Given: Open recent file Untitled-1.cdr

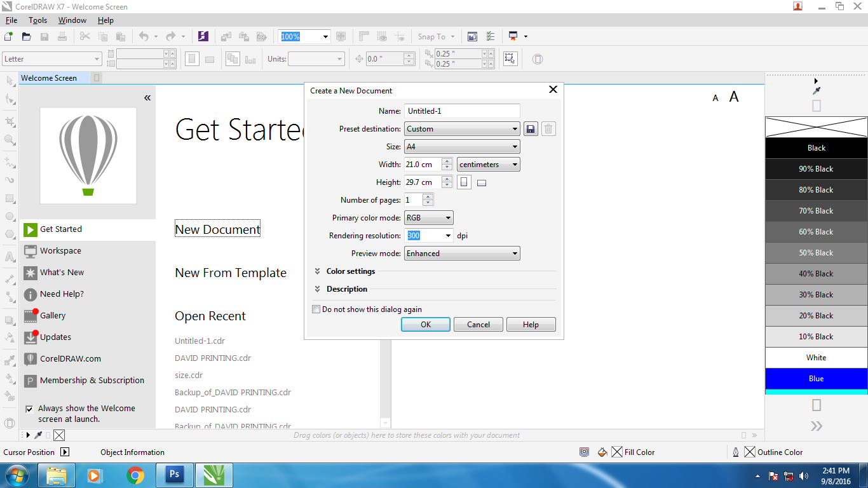Looking at the screenshot, I should click(x=200, y=341).
